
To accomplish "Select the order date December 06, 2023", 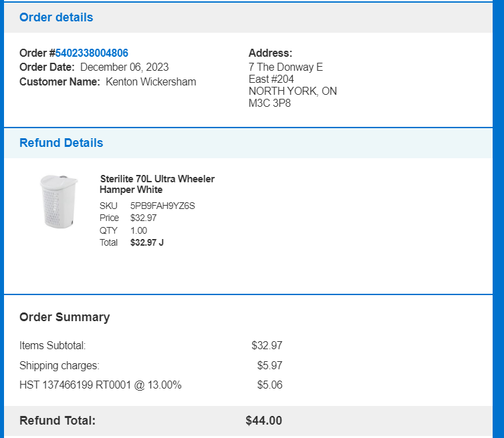I will pos(124,67).
